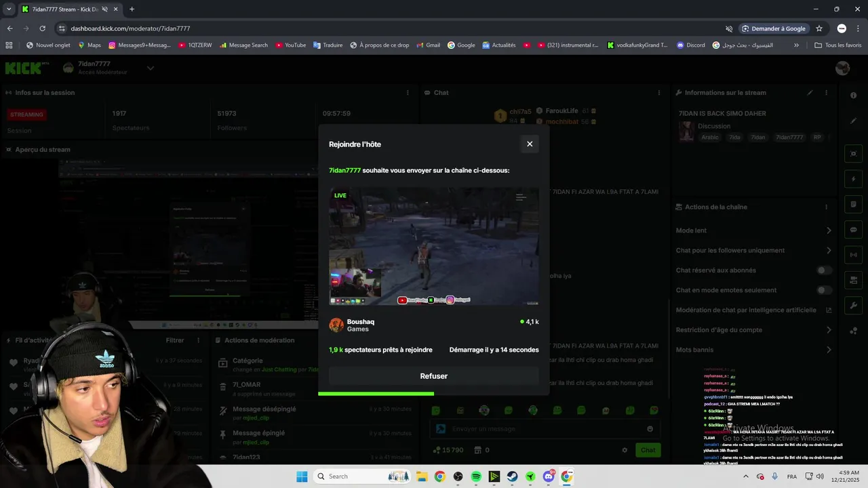Expand Restriction d'âge du compte

tap(753, 330)
